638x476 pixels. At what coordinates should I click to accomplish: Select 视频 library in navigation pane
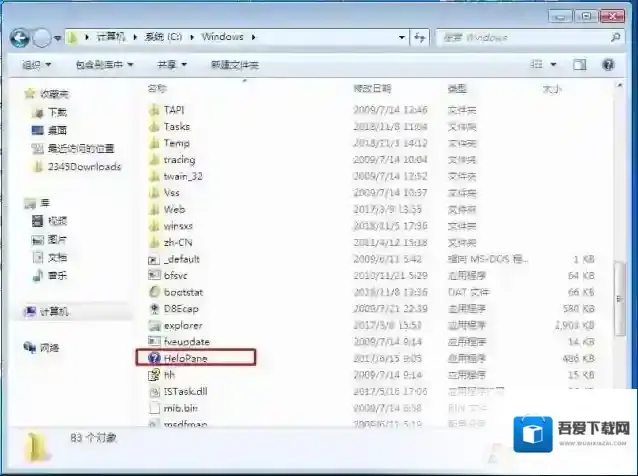(57, 221)
